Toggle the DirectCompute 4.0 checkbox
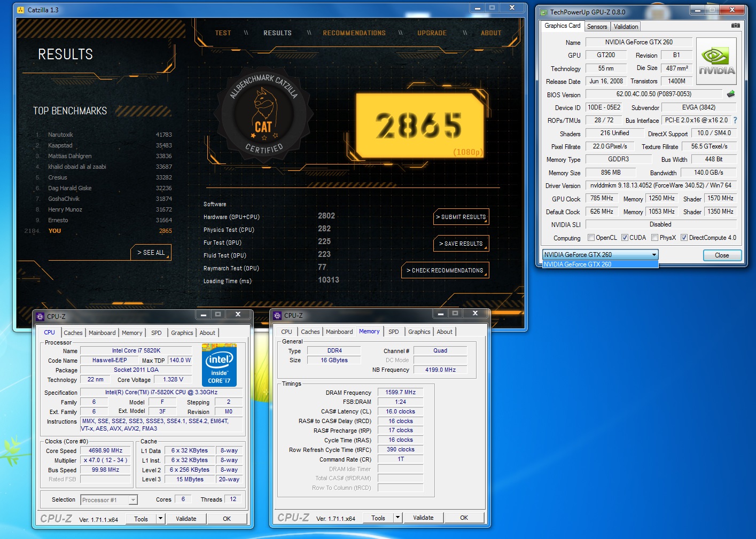756x539 pixels. pyautogui.click(x=684, y=238)
